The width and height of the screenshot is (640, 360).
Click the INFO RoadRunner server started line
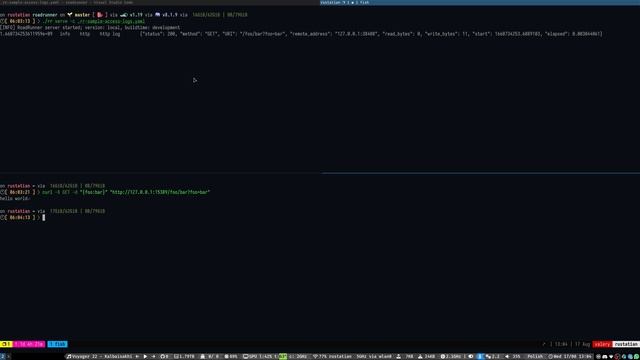pyautogui.click(x=90, y=27)
